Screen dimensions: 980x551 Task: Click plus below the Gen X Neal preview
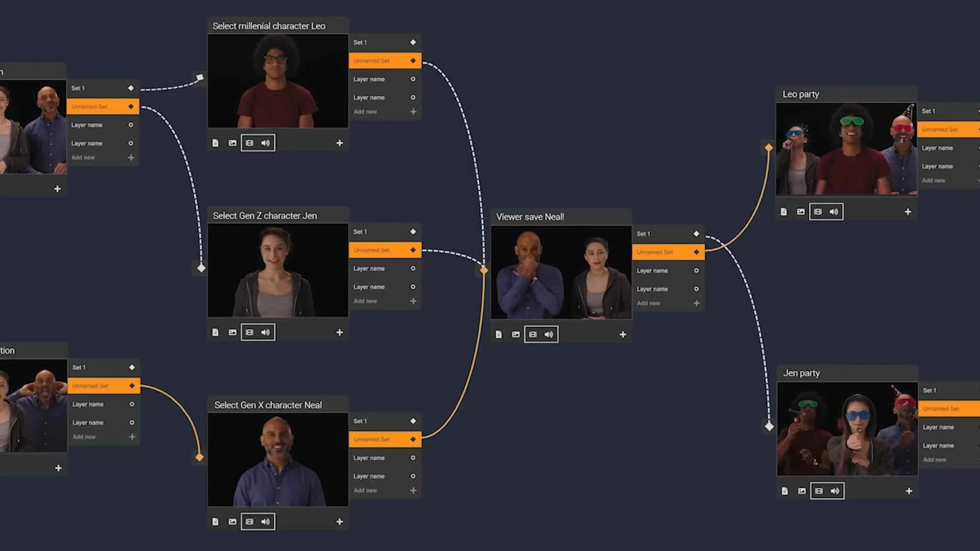[x=339, y=521]
